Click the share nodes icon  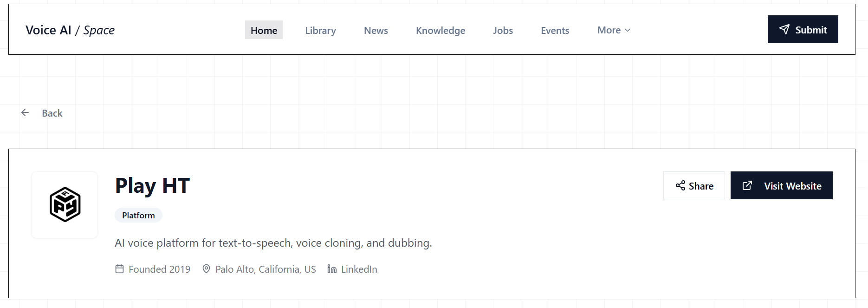click(680, 186)
